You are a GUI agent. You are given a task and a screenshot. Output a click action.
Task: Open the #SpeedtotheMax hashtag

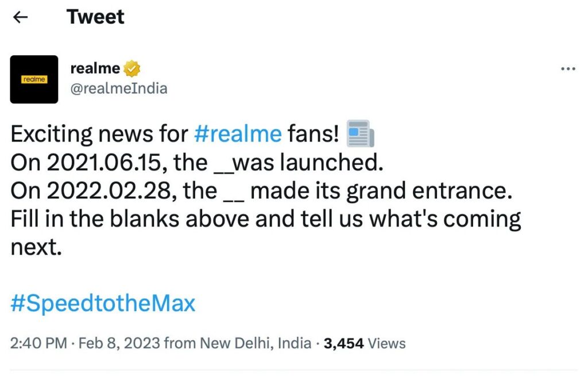pyautogui.click(x=103, y=304)
